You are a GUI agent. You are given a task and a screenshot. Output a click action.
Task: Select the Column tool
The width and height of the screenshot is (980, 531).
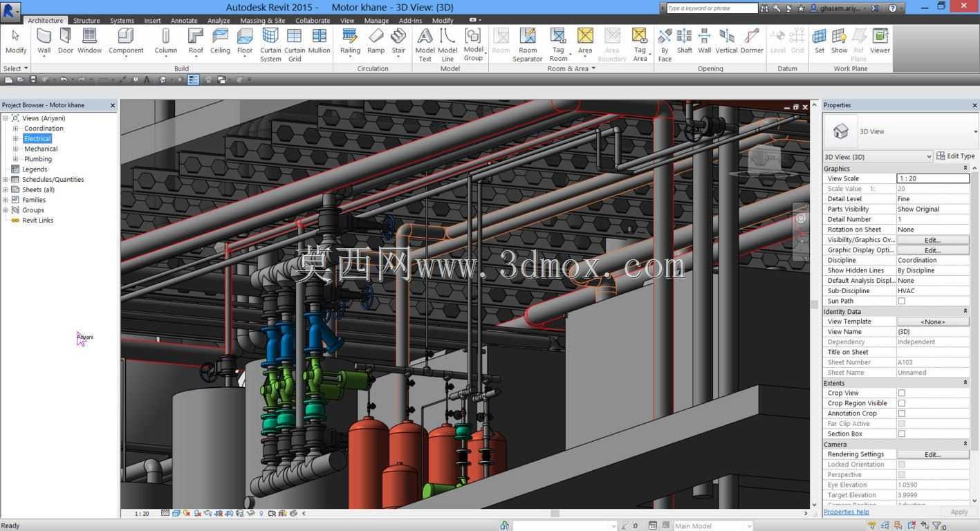point(165,41)
